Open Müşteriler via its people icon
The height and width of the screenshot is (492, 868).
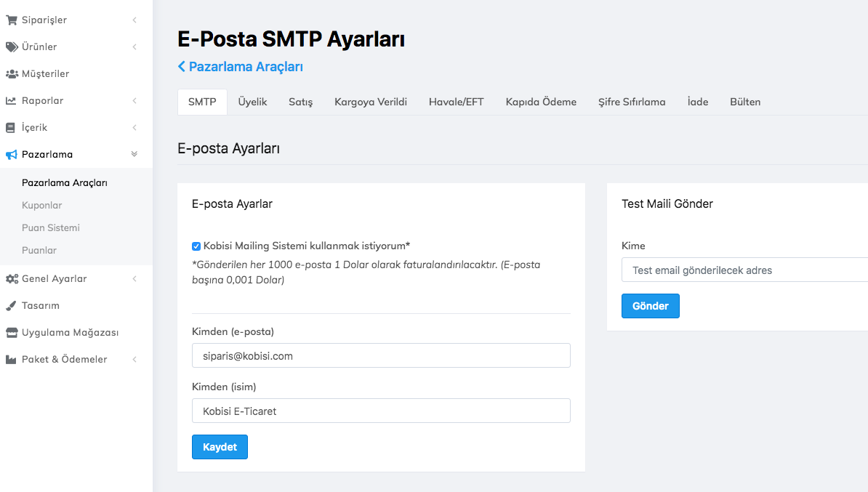[x=11, y=74]
